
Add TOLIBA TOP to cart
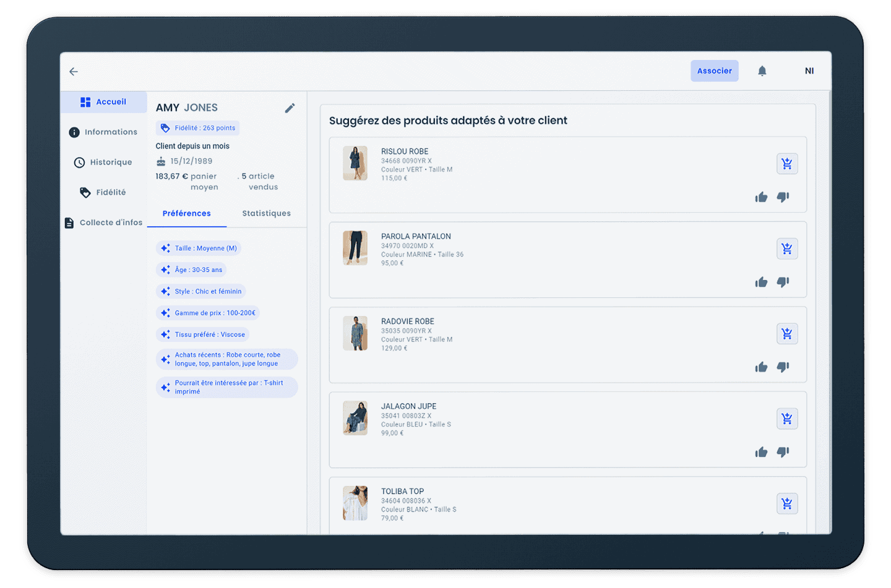click(x=786, y=503)
